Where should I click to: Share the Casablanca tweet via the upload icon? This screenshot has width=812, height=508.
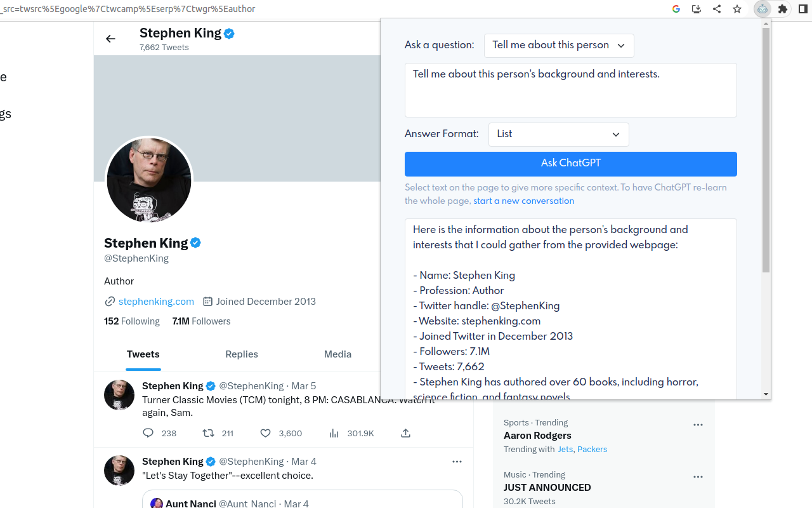click(x=405, y=433)
